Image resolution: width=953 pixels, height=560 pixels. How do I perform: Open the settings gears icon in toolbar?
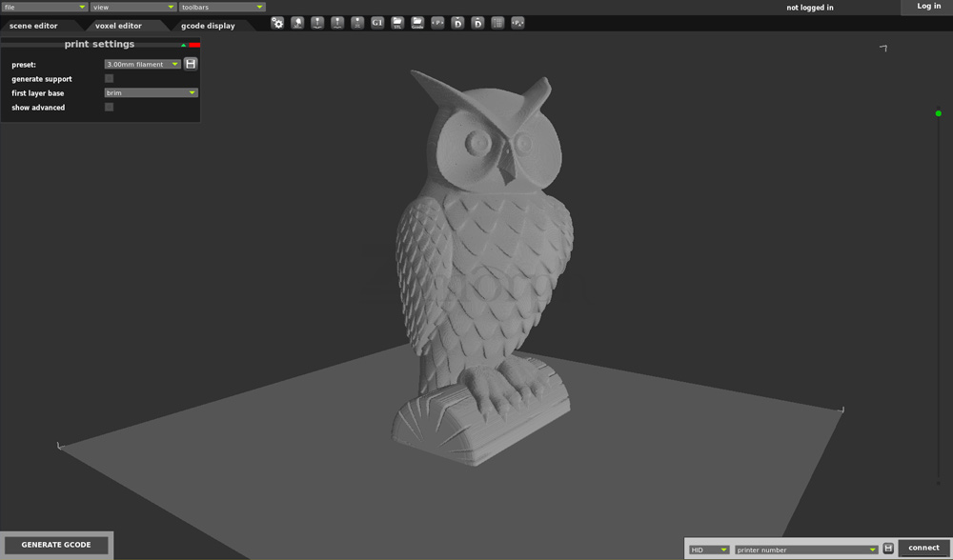coord(277,23)
